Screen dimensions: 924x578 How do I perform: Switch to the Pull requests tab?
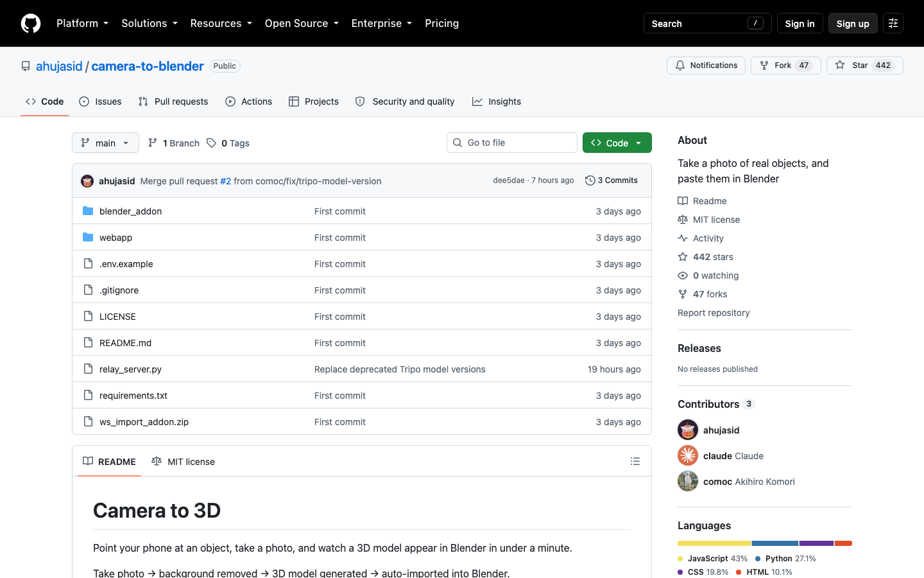click(173, 101)
